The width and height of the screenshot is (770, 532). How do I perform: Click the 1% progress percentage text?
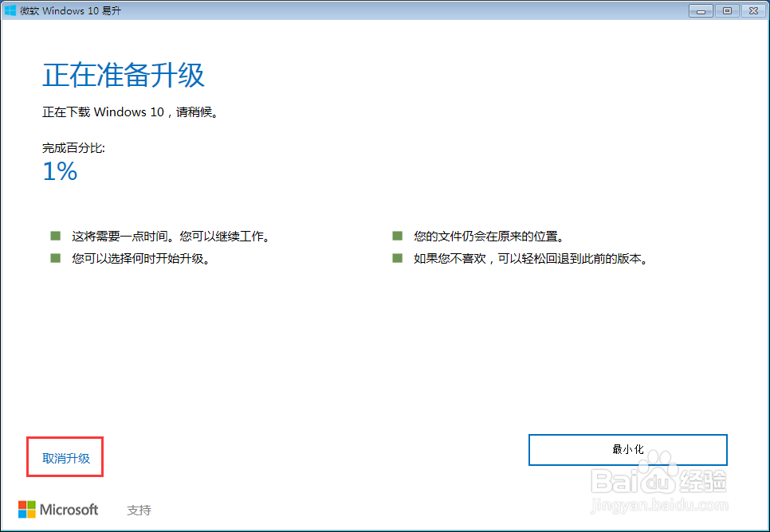pyautogui.click(x=59, y=171)
